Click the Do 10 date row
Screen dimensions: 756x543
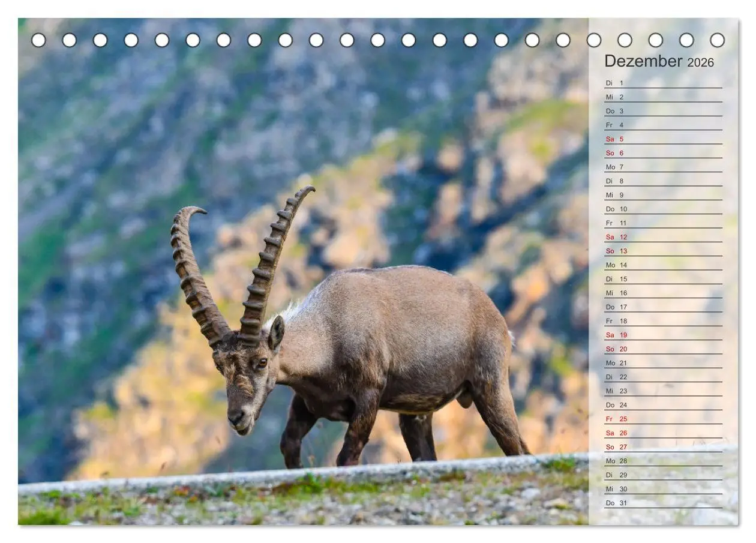click(x=663, y=209)
